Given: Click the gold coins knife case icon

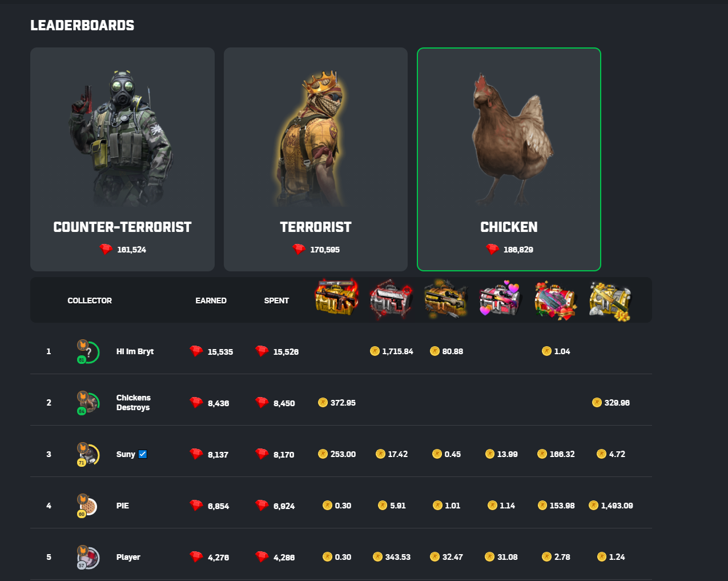Looking at the screenshot, I should tap(610, 300).
